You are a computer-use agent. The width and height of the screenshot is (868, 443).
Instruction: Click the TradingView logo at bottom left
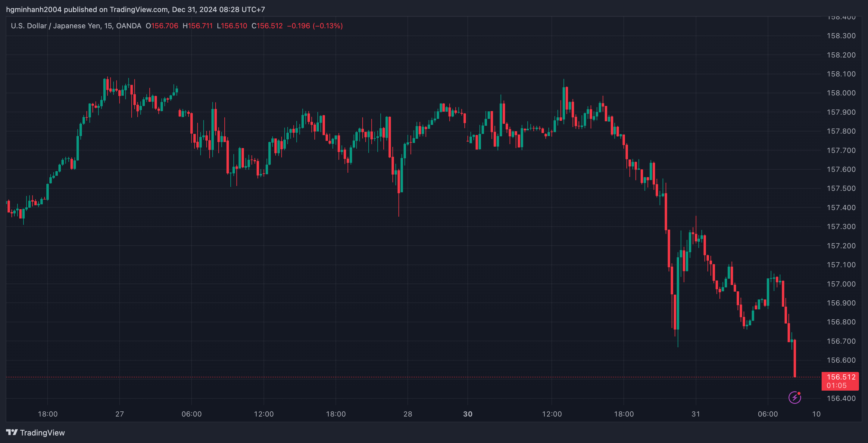(35, 432)
